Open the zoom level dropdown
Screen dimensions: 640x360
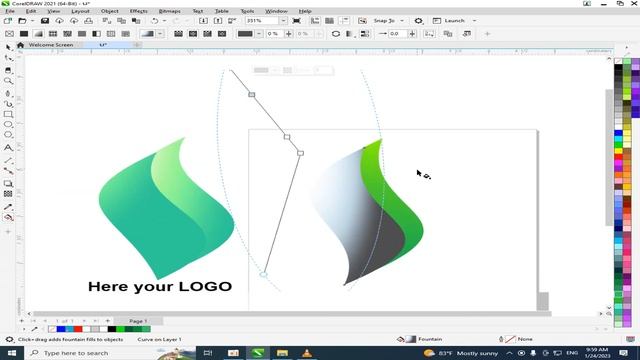283,20
